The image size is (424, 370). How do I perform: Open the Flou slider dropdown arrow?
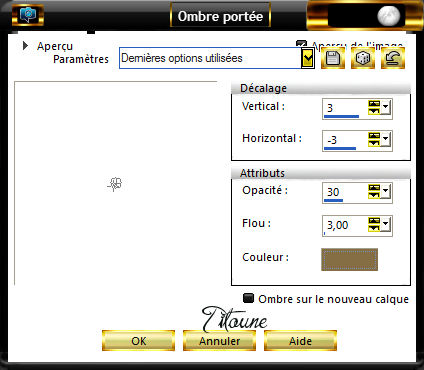click(x=386, y=225)
